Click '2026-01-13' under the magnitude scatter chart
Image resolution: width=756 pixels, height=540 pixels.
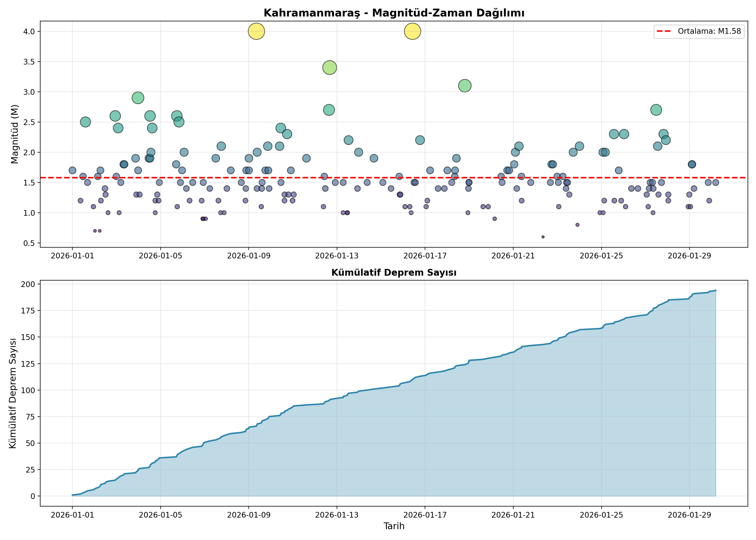(337, 256)
